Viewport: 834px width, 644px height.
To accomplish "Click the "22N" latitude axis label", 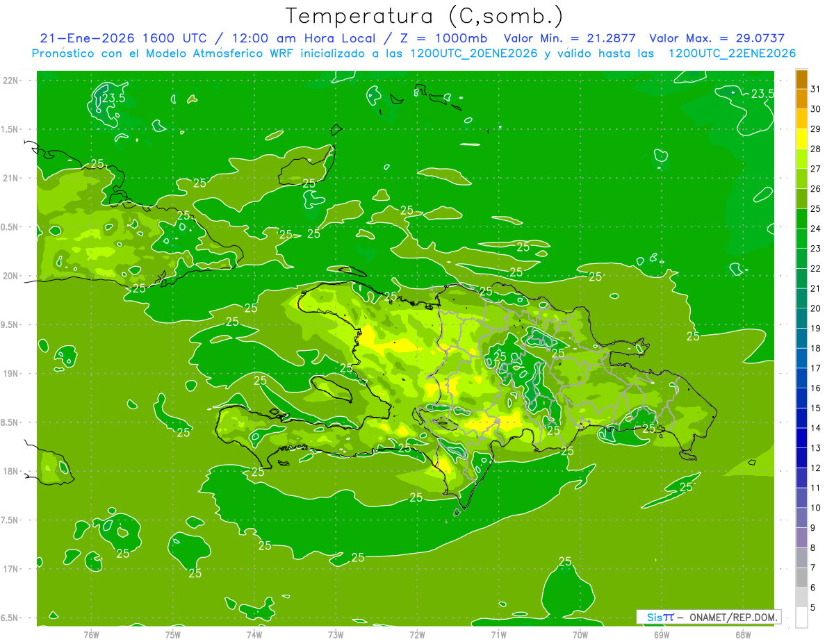I will tap(10, 81).
